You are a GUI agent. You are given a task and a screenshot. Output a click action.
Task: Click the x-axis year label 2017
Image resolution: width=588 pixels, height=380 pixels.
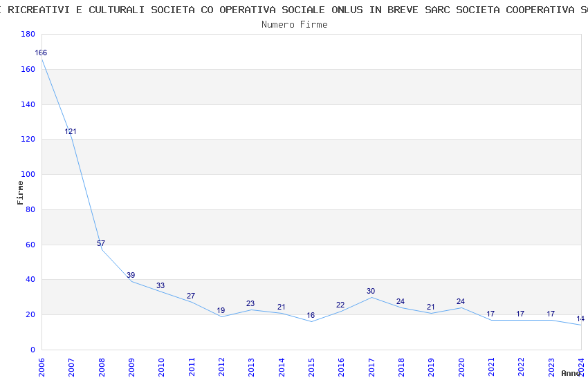point(371,368)
